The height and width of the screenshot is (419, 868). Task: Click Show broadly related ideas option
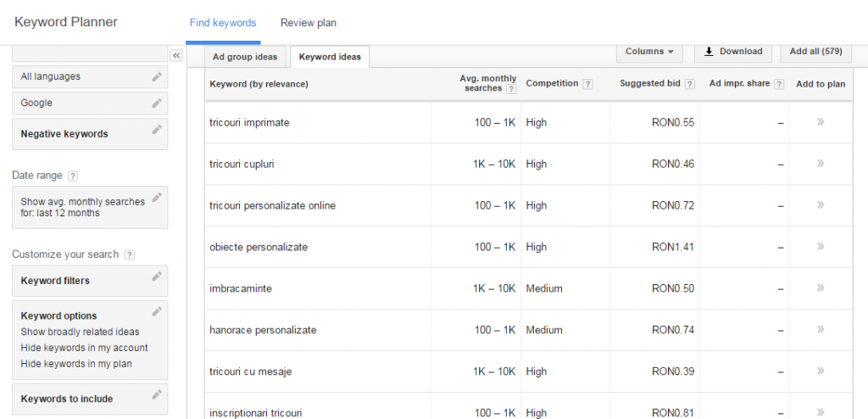click(x=81, y=332)
